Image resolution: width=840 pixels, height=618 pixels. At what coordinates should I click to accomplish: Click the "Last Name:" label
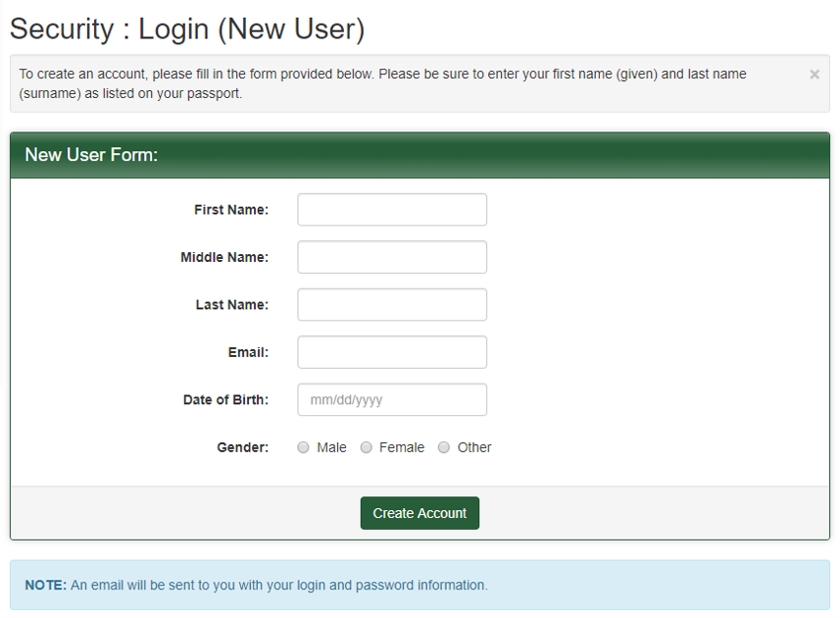pyautogui.click(x=231, y=304)
